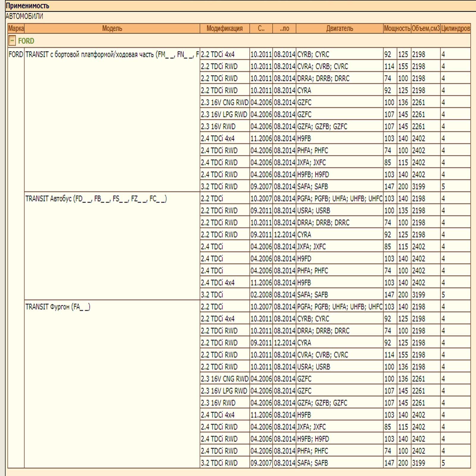Click the Модификация column header
Viewport: 476px width, 476px height.
(224, 29)
